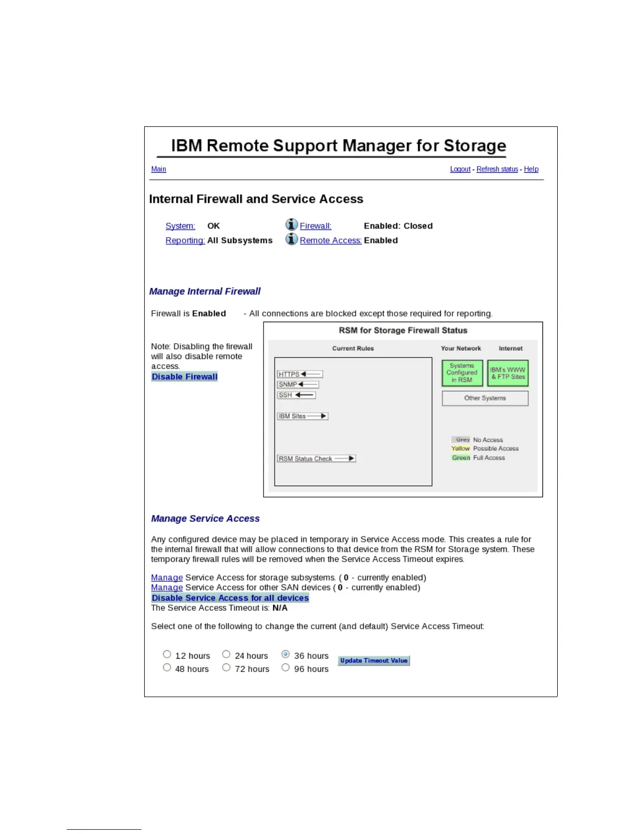Select the 72 hours timeout option
Screen dimensions: 644x834
point(226,668)
